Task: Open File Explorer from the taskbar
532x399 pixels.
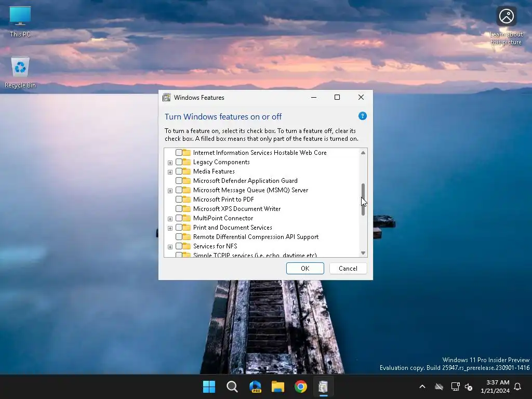Action: [278, 387]
